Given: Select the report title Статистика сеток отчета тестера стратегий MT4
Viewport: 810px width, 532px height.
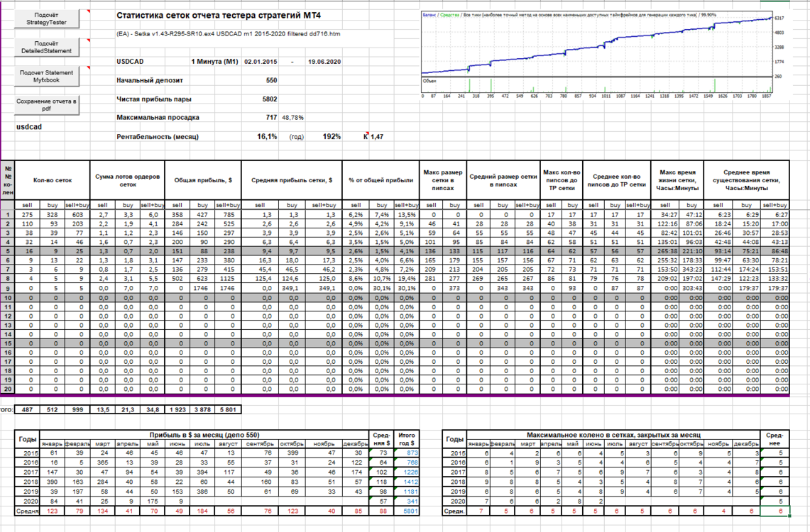Looking at the screenshot, I should tap(219, 16).
